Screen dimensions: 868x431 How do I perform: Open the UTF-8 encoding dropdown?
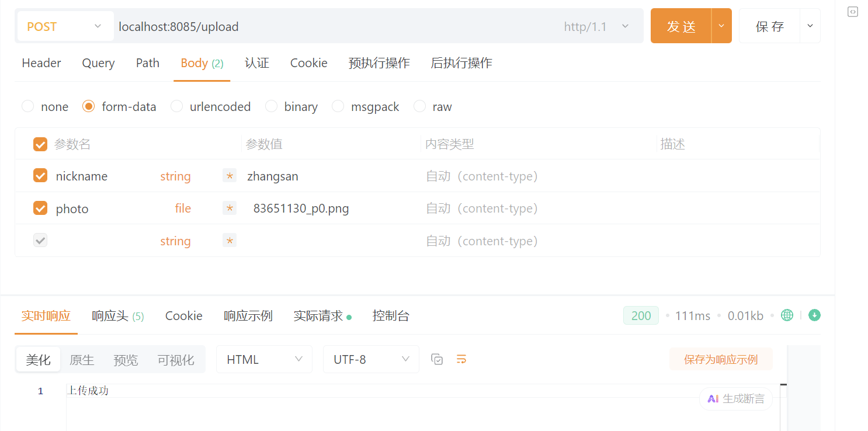(x=371, y=359)
